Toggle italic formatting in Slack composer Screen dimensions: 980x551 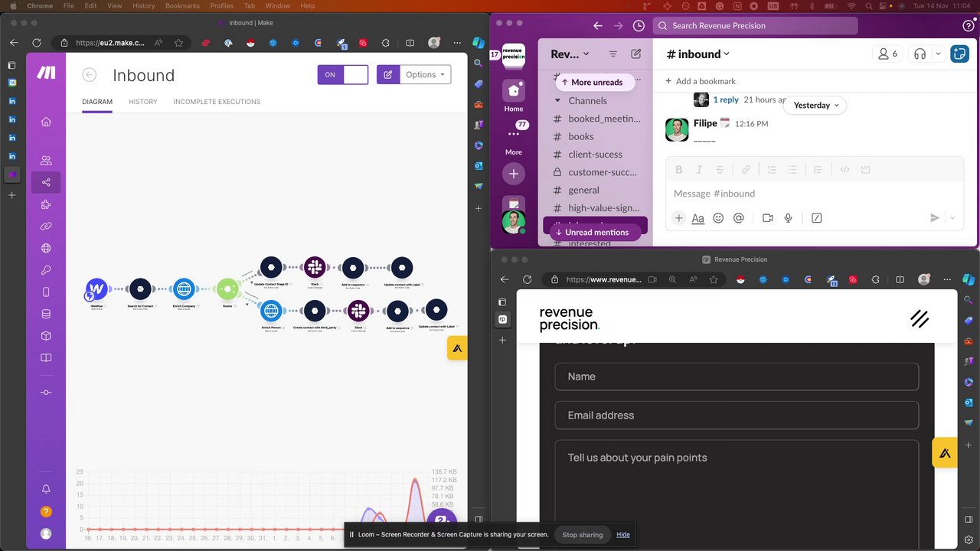click(x=699, y=170)
